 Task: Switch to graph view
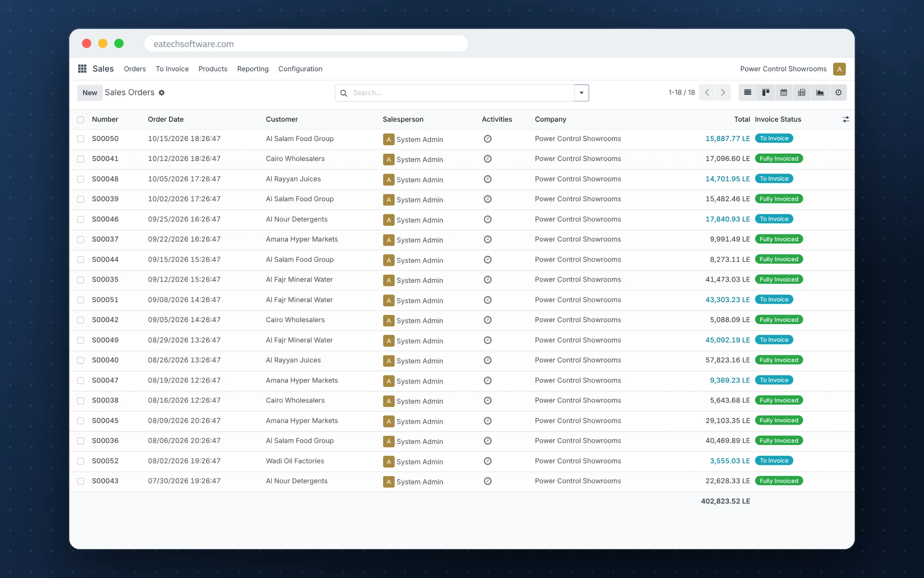click(x=820, y=92)
